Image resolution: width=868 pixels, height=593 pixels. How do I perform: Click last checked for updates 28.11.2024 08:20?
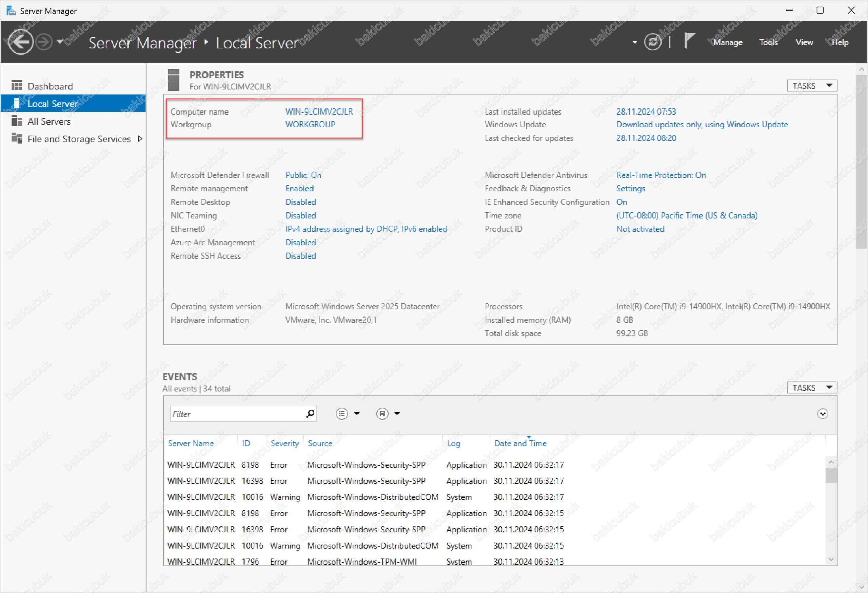646,138
